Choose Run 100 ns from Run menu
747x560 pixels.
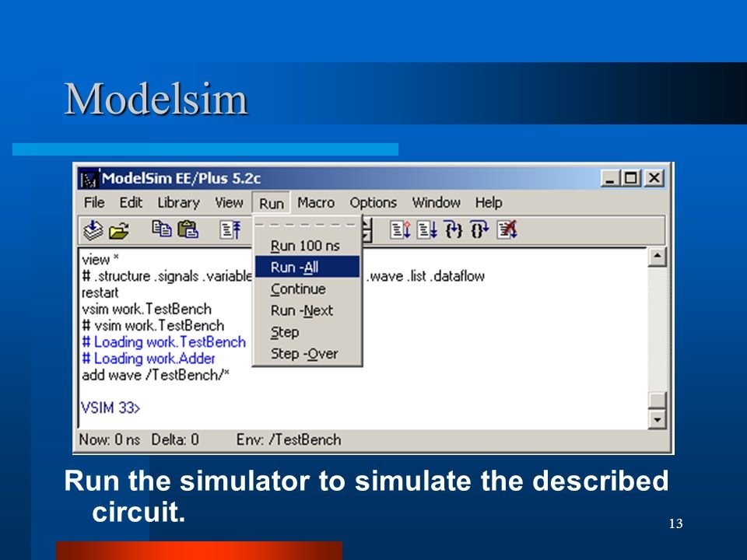[307, 246]
